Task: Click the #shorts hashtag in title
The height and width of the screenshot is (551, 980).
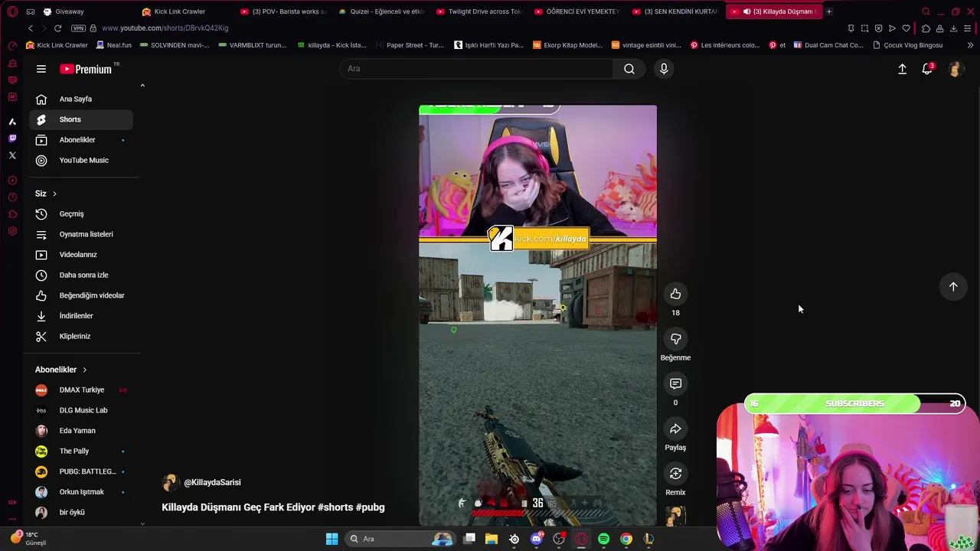Action: [335, 507]
